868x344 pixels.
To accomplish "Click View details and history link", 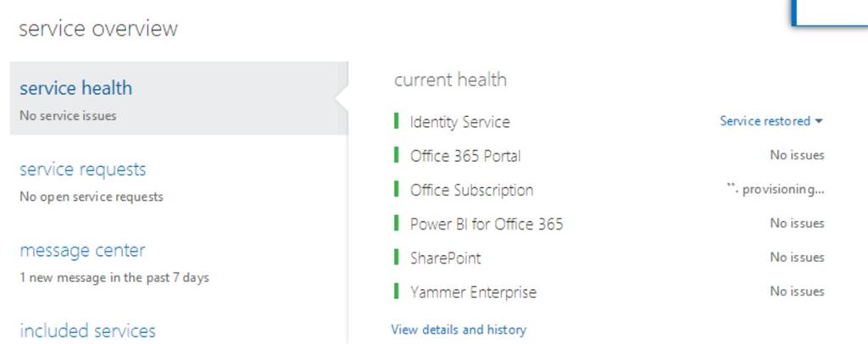I will (x=459, y=330).
